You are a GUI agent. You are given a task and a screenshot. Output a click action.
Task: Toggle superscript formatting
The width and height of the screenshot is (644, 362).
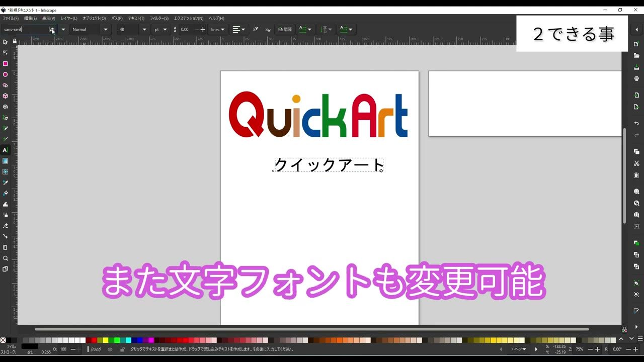256,29
